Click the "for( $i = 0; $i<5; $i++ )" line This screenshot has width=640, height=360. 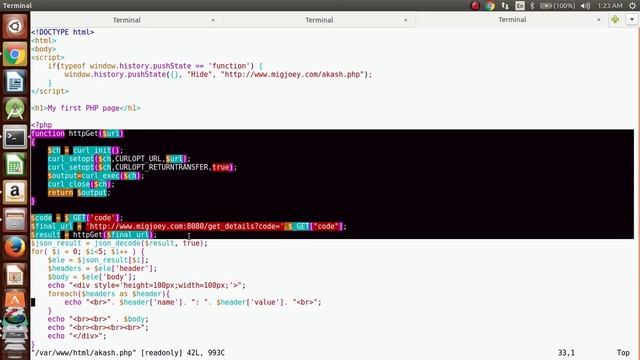point(88,251)
